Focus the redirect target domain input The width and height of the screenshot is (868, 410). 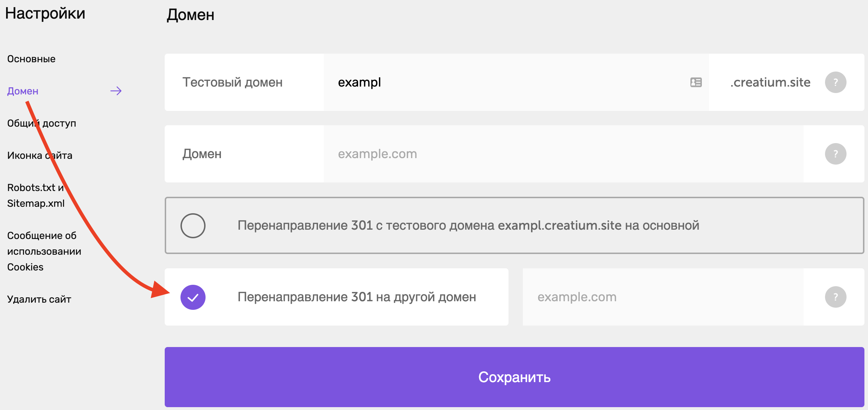(663, 297)
